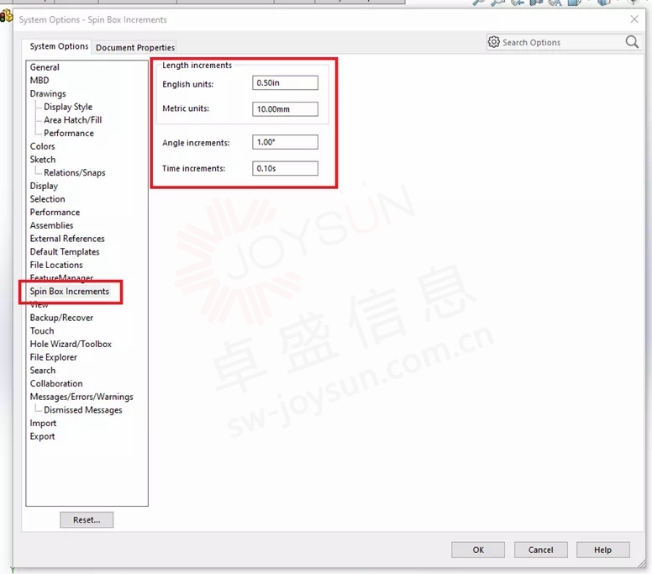This screenshot has height=574, width=652.
Task: Select Messages/Errors/Warnings category
Action: (82, 397)
